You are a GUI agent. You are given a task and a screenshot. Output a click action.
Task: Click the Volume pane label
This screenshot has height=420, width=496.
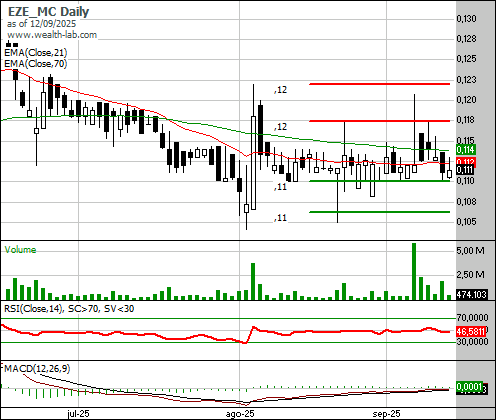tap(20, 250)
